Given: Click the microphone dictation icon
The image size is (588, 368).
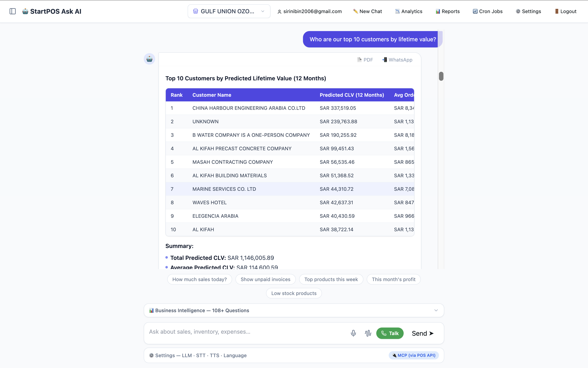Looking at the screenshot, I should pos(353,333).
